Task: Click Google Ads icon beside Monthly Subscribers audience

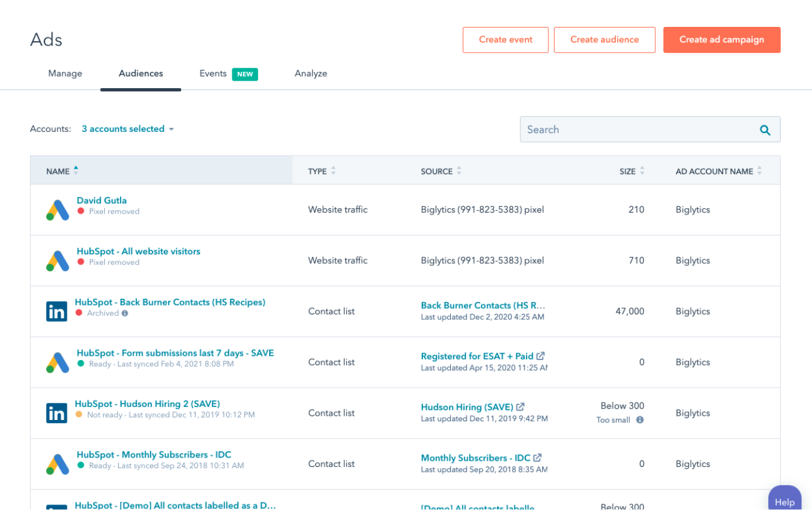Action: (57, 464)
